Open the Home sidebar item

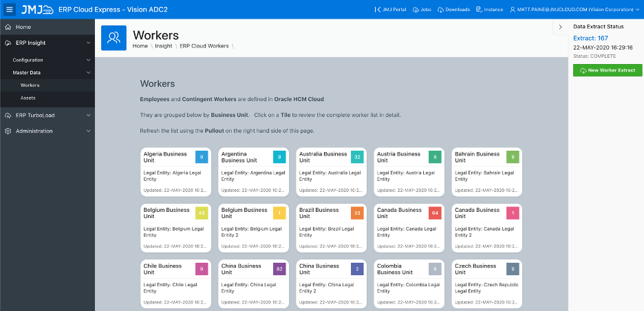tap(23, 27)
